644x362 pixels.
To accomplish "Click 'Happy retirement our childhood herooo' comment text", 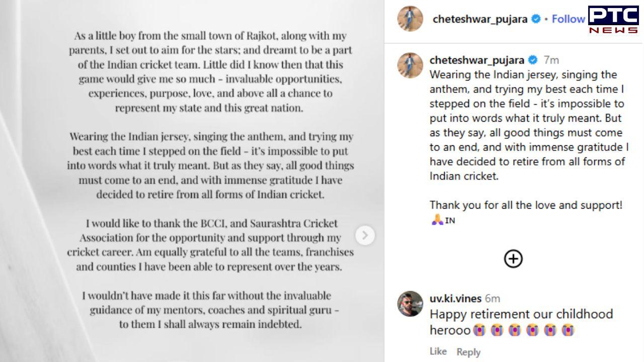I will click(x=521, y=314).
